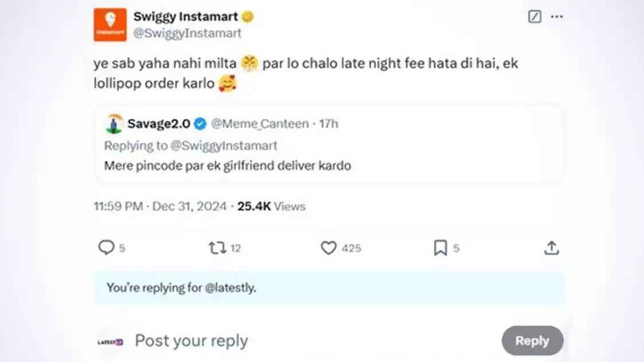644x362 pixels.
Task: Click the 25.4K Views count
Action: 271,207
